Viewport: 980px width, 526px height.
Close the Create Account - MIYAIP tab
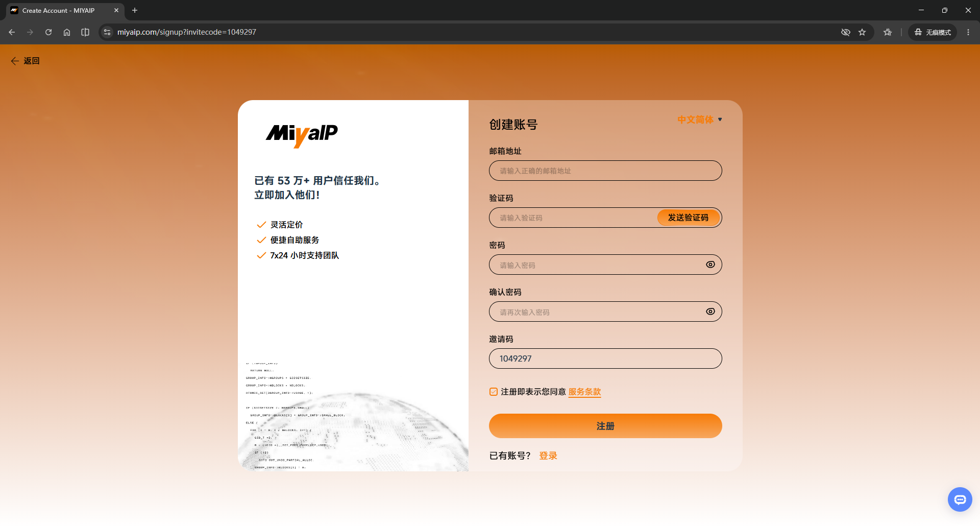click(x=116, y=10)
